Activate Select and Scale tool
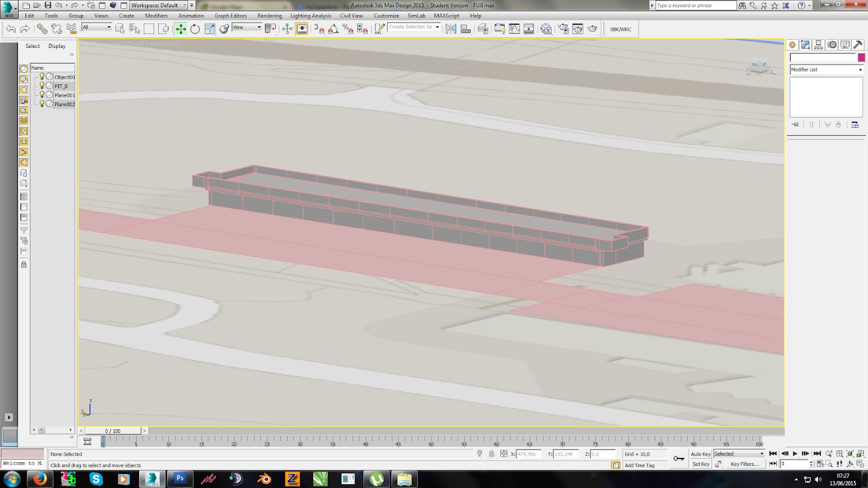Screen dimensions: 868x488 [209, 29]
